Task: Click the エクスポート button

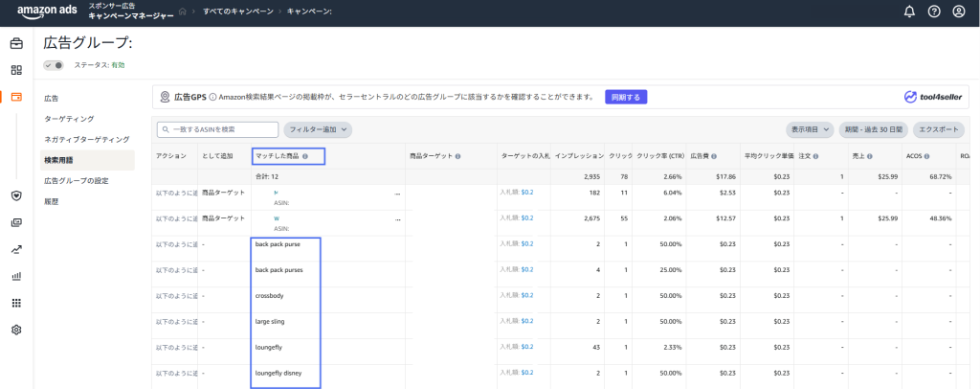Action: (938, 129)
